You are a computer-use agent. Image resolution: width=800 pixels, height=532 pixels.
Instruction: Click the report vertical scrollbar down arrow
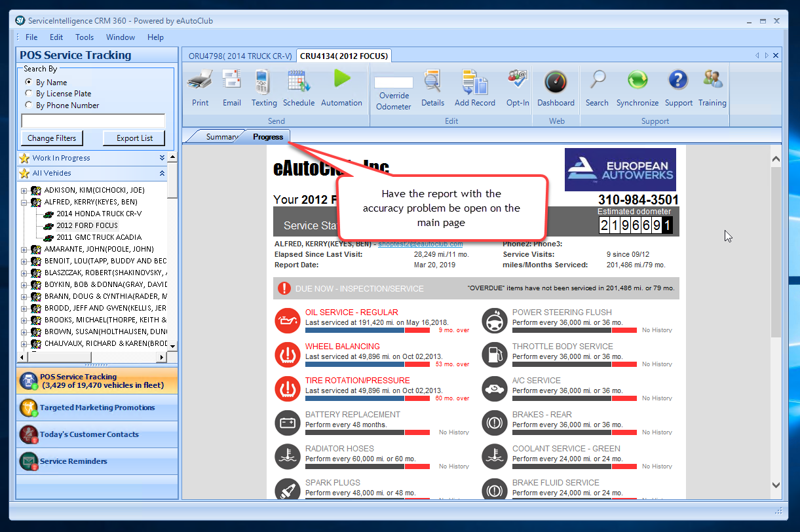[x=776, y=485]
